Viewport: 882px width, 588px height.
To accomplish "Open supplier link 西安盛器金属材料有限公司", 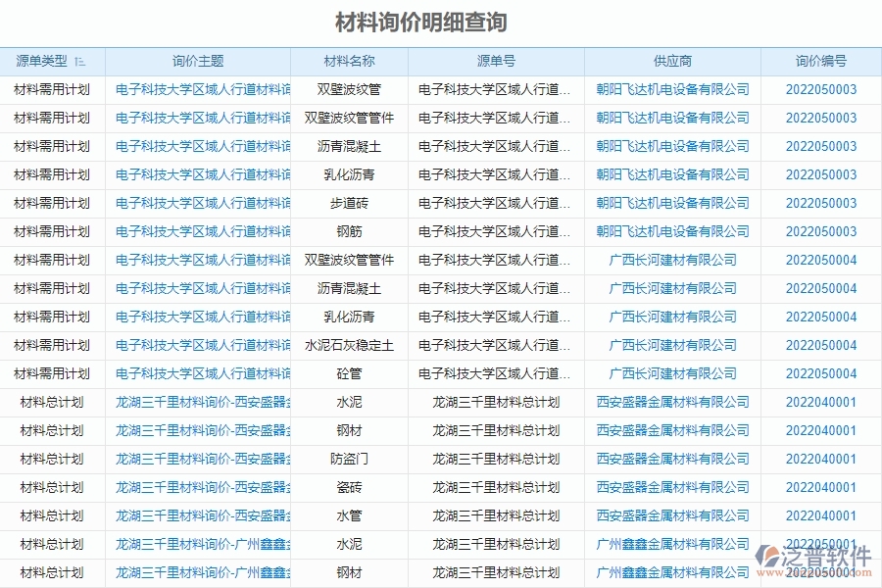I will point(672,402).
